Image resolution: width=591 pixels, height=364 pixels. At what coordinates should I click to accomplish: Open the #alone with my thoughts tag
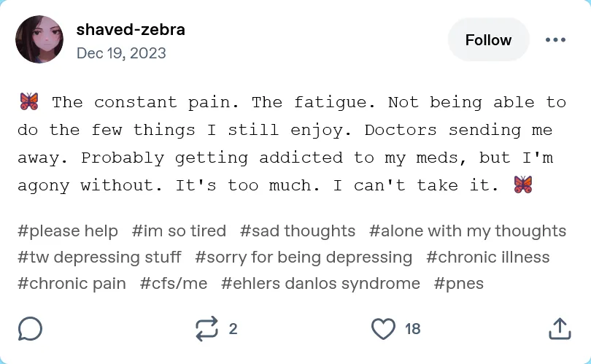coord(468,231)
